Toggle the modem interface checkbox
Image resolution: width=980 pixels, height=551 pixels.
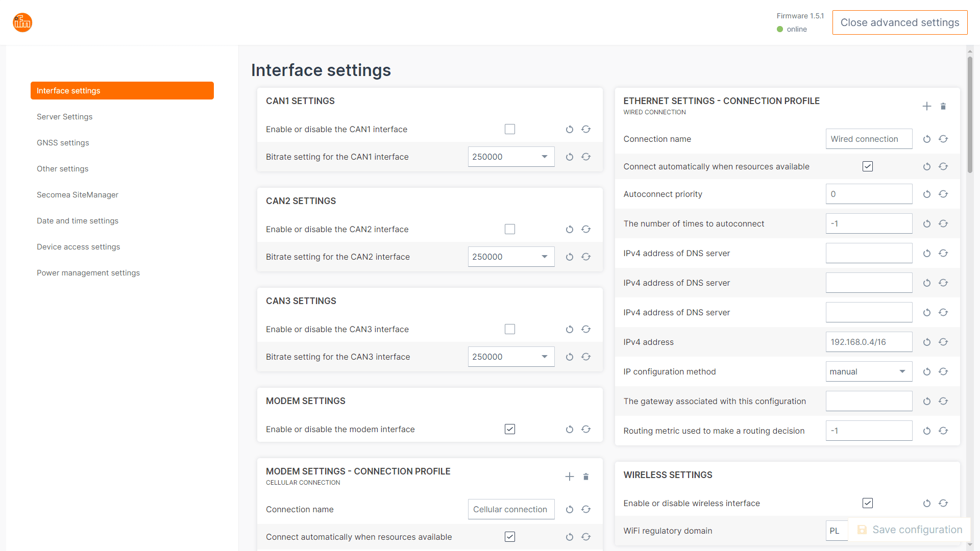(x=510, y=430)
